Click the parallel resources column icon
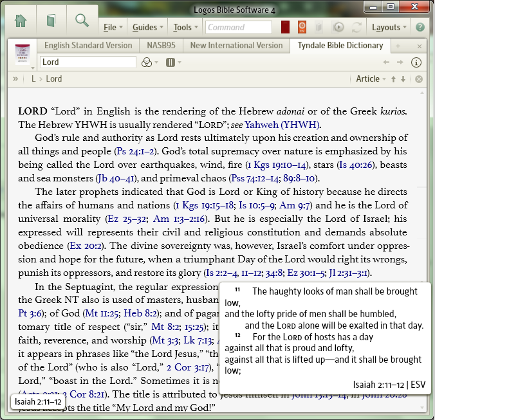This screenshot has height=420, width=527. point(171,62)
